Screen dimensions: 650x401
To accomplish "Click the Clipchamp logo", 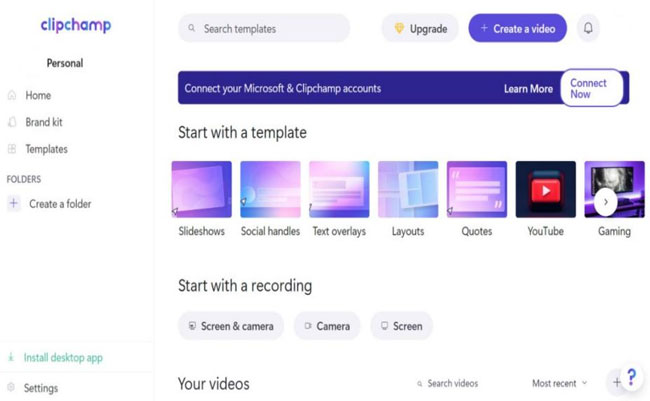I will 76,25.
